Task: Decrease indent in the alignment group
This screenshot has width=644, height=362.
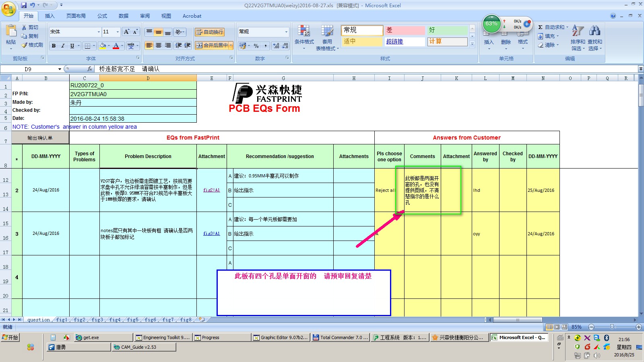Action: [178, 45]
